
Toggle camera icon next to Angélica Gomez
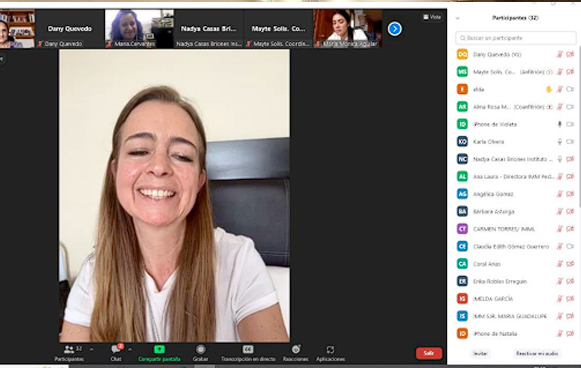click(570, 194)
